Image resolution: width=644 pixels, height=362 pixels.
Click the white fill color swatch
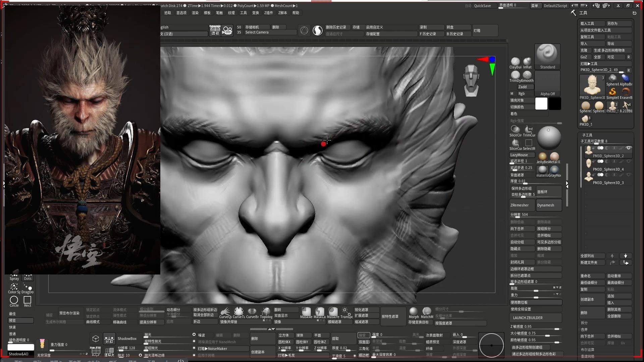point(541,104)
